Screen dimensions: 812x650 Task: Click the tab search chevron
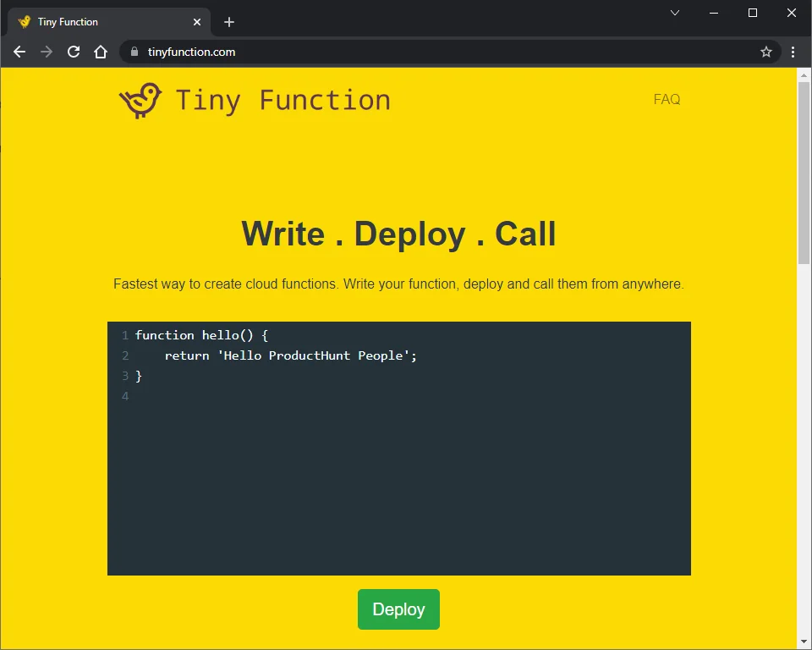pyautogui.click(x=675, y=13)
